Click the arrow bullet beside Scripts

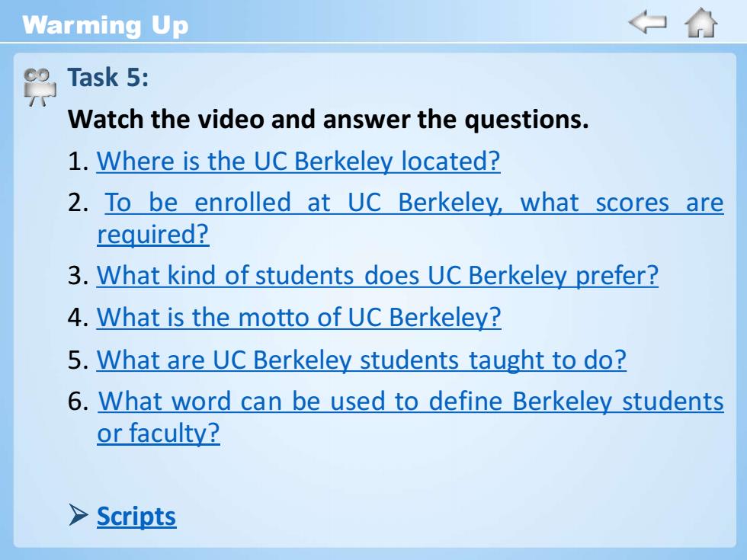(78, 515)
